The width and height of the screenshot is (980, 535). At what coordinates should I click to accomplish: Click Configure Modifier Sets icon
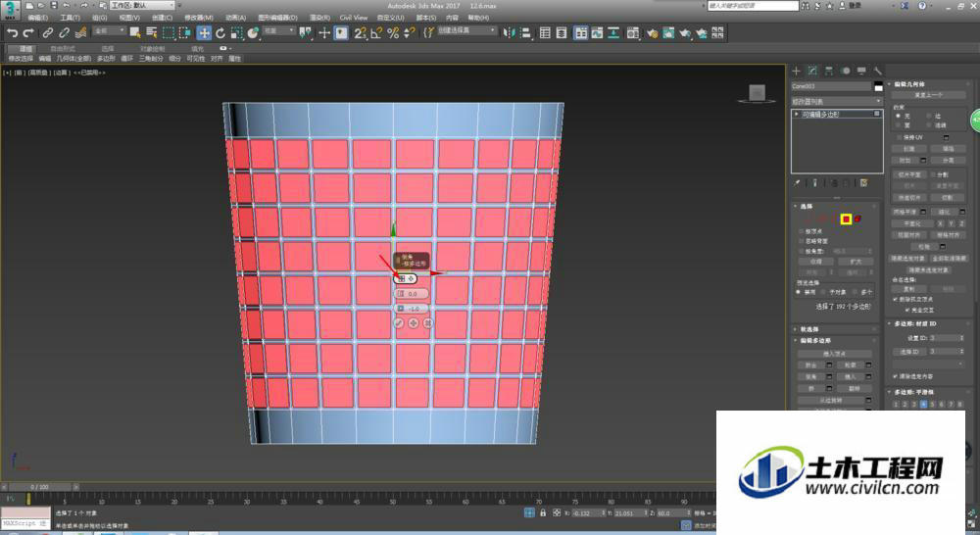point(863,183)
